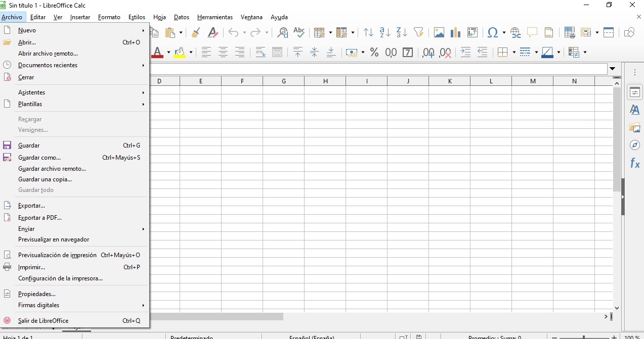Click the Increase Indent icon
The image size is (644, 339).
pyautogui.click(x=466, y=52)
